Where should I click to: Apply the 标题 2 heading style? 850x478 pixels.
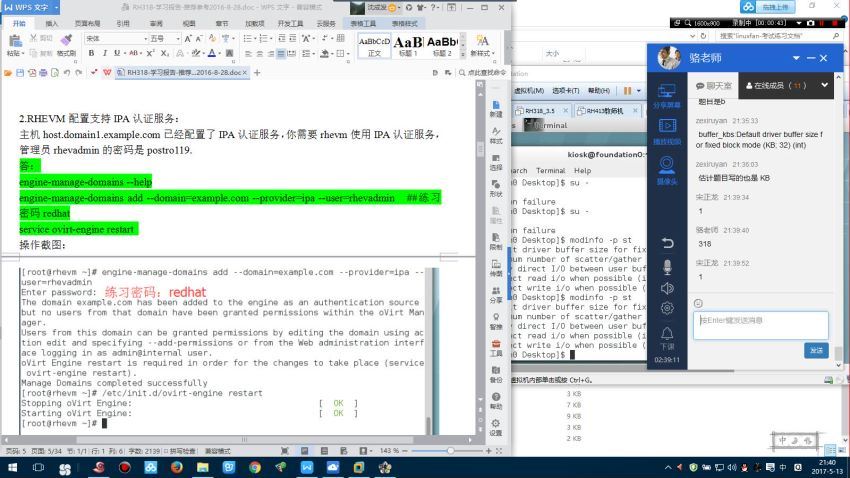coord(442,47)
